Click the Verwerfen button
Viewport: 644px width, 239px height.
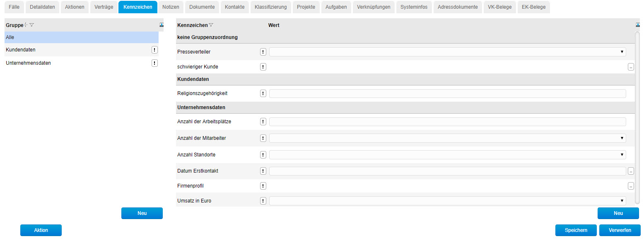pos(620,230)
